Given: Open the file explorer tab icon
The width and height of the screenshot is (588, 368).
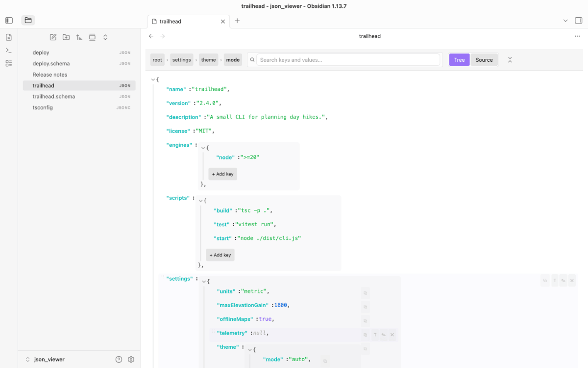Looking at the screenshot, I should pyautogui.click(x=28, y=21).
